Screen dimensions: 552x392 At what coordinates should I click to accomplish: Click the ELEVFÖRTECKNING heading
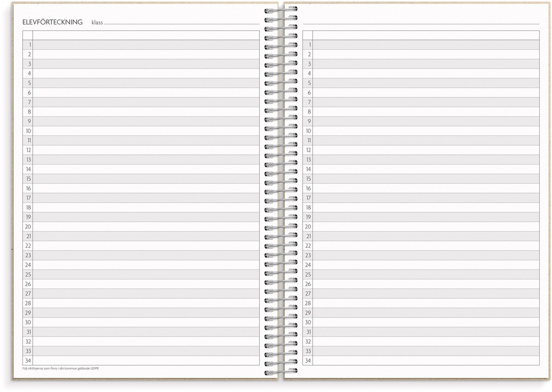click(52, 22)
